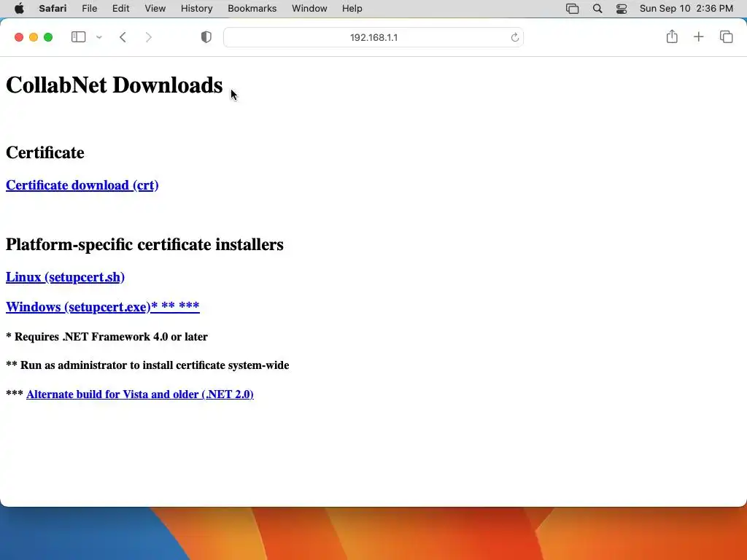Minimize the Safari window
The width and height of the screenshot is (747, 560).
pyautogui.click(x=34, y=37)
